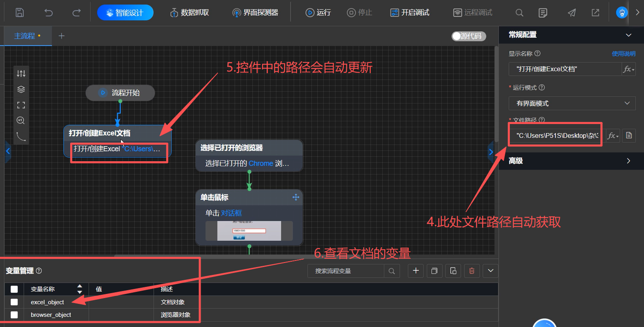Image resolution: width=644 pixels, height=327 pixels.
Task: Toggle the 源代码 switch
Action: coord(469,36)
